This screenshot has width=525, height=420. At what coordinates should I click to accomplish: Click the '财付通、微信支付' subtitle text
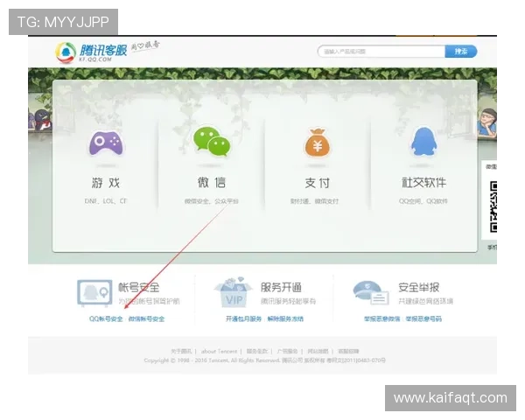[314, 201]
